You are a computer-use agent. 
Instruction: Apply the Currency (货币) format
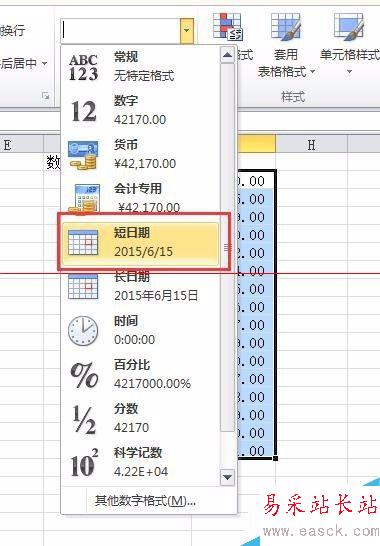pyautogui.click(x=141, y=154)
